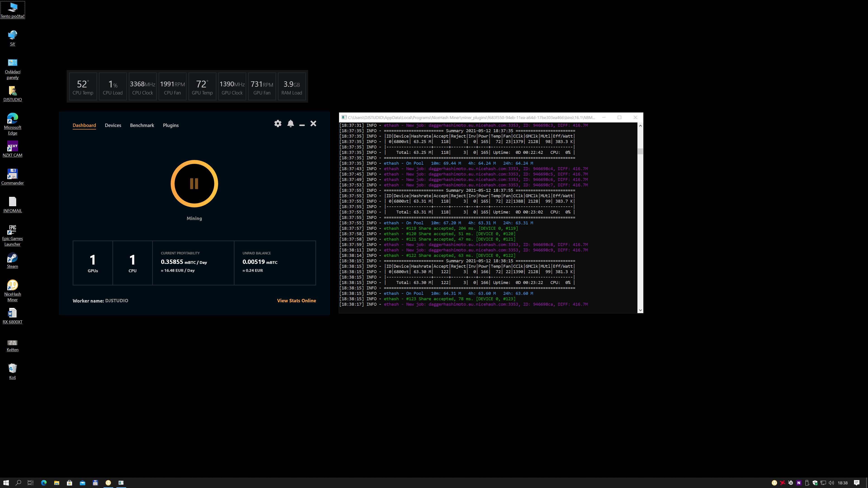Select the Koš recycle bin icon
The height and width of the screenshot is (488, 868).
12,371
